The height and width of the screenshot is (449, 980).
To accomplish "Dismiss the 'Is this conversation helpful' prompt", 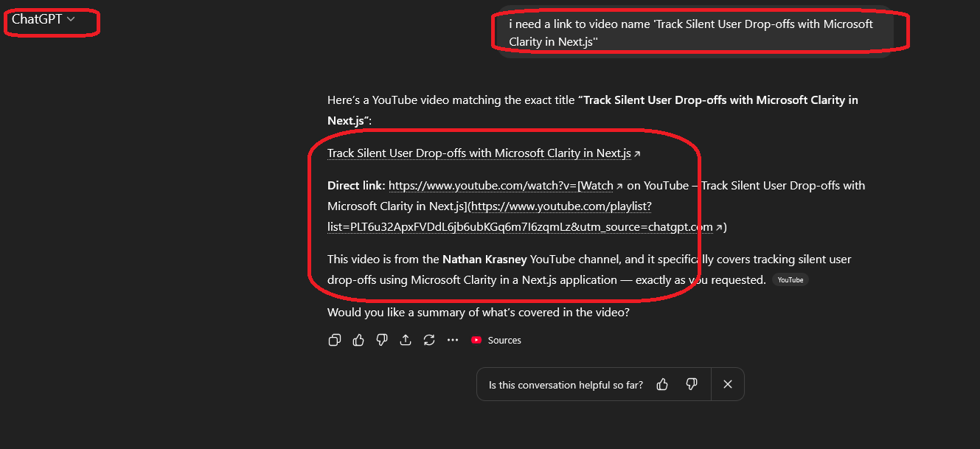I will 727,384.
